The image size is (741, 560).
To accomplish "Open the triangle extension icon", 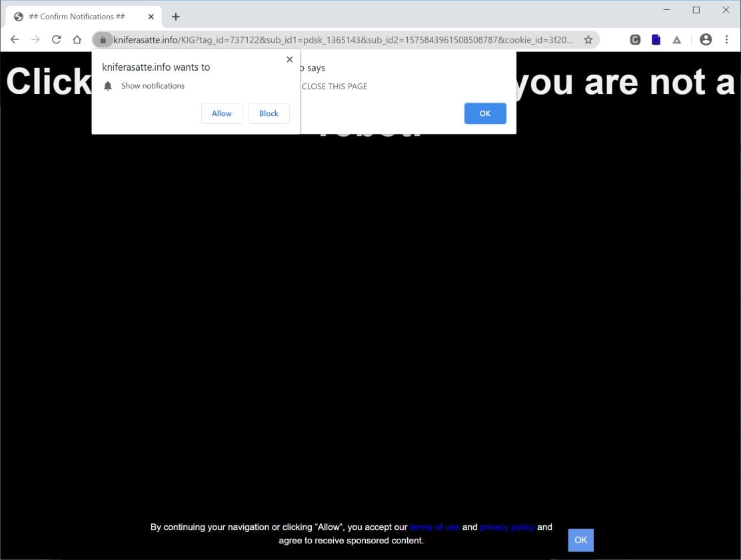I will coord(677,40).
